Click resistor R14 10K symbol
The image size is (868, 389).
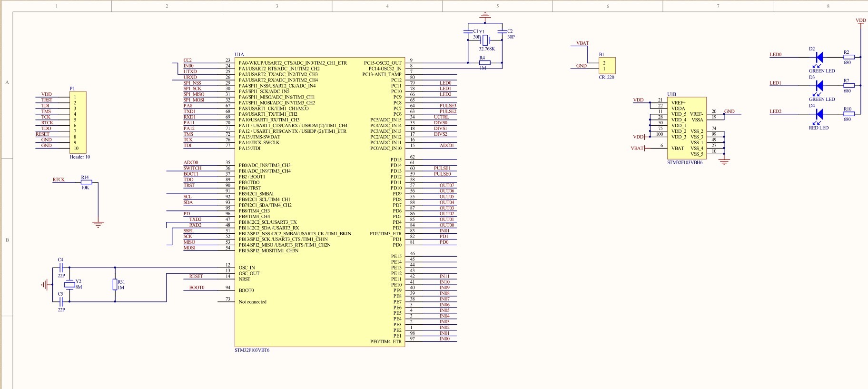tap(86, 182)
